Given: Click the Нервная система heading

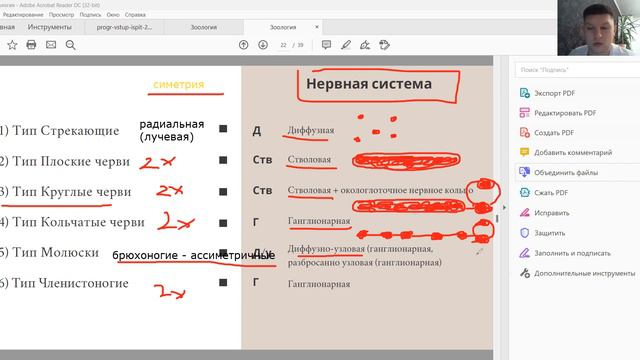Looking at the screenshot, I should (369, 84).
